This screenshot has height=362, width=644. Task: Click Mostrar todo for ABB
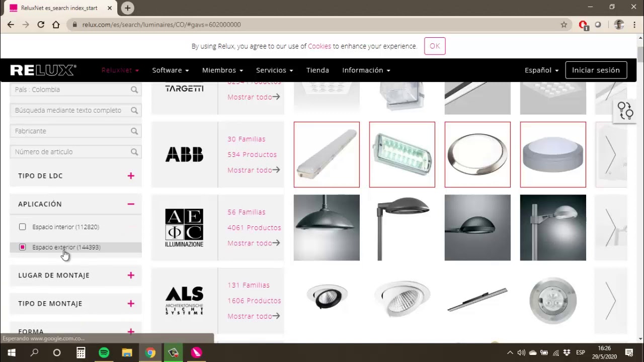(x=254, y=170)
